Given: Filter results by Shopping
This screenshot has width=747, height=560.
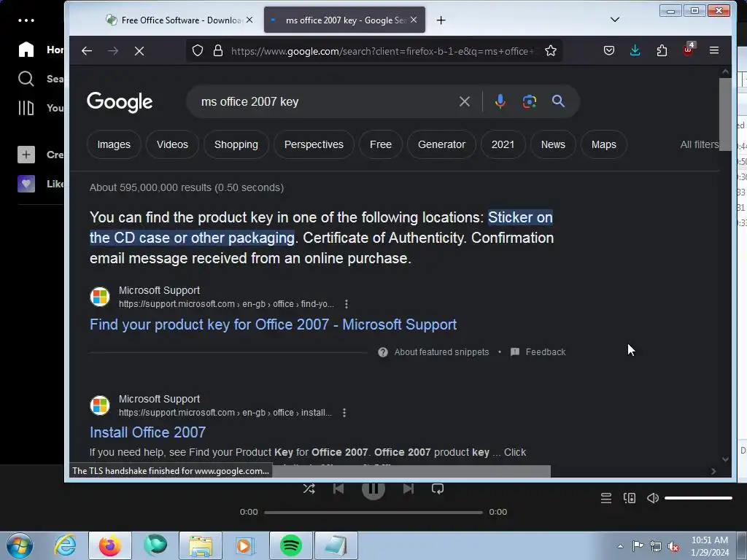Looking at the screenshot, I should (x=236, y=144).
